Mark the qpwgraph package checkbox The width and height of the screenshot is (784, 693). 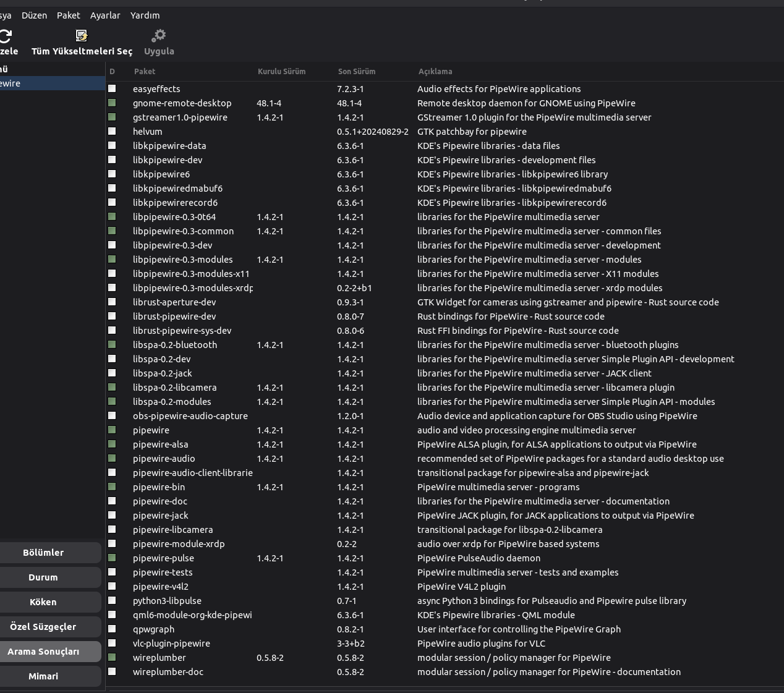(112, 629)
